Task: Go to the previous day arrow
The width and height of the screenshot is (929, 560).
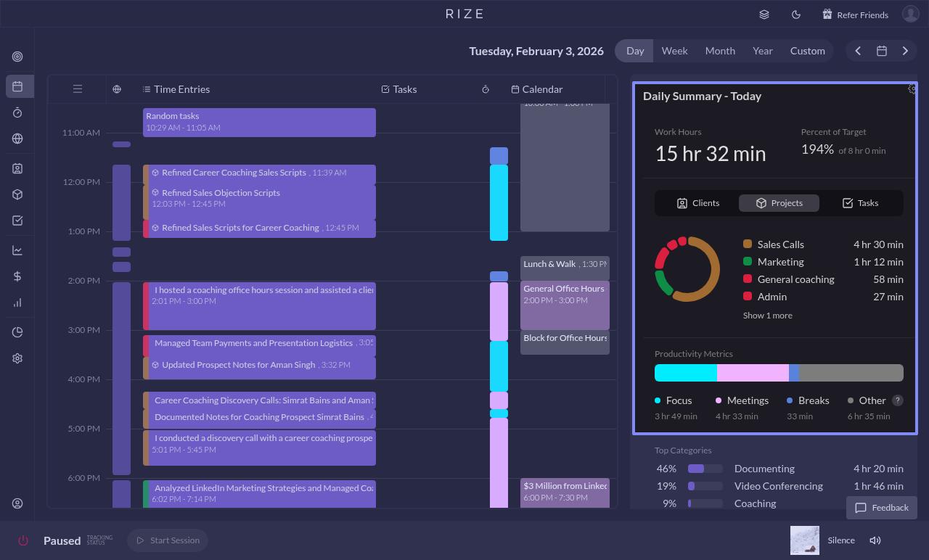Action: coord(858,51)
